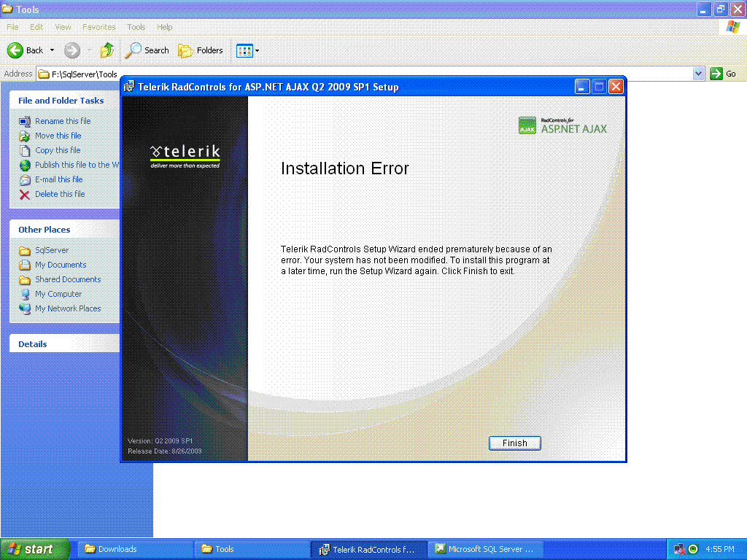Open the View menu
The width and height of the screenshot is (747, 560).
[x=63, y=27]
